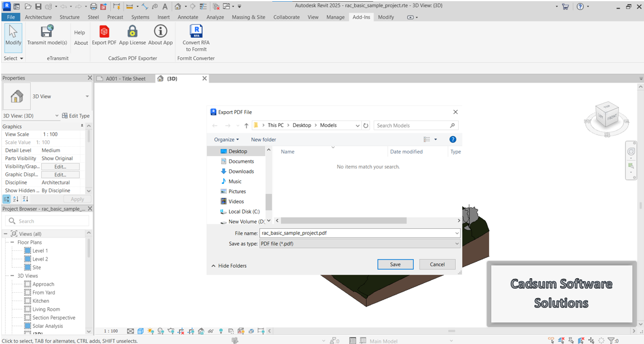This screenshot has height=344, width=644.
Task: Click the Help icon in the Export PDF dialog
Action: [x=453, y=139]
